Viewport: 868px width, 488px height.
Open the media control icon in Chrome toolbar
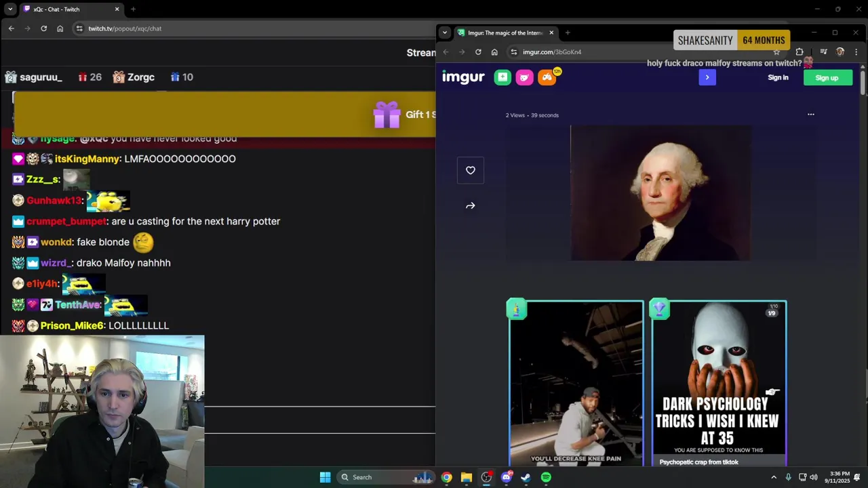[823, 52]
